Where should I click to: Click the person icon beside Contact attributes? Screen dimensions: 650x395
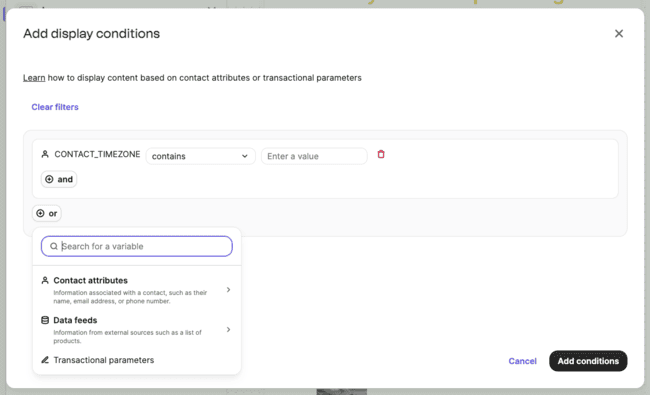(x=45, y=280)
